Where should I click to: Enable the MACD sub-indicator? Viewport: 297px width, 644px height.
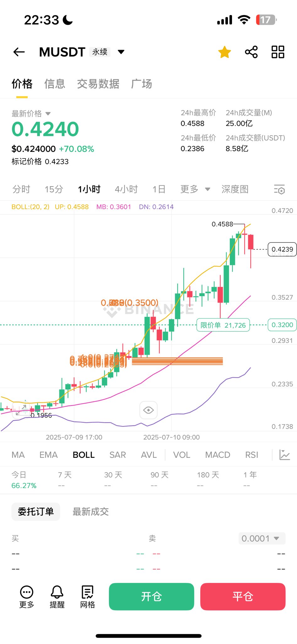point(218,455)
